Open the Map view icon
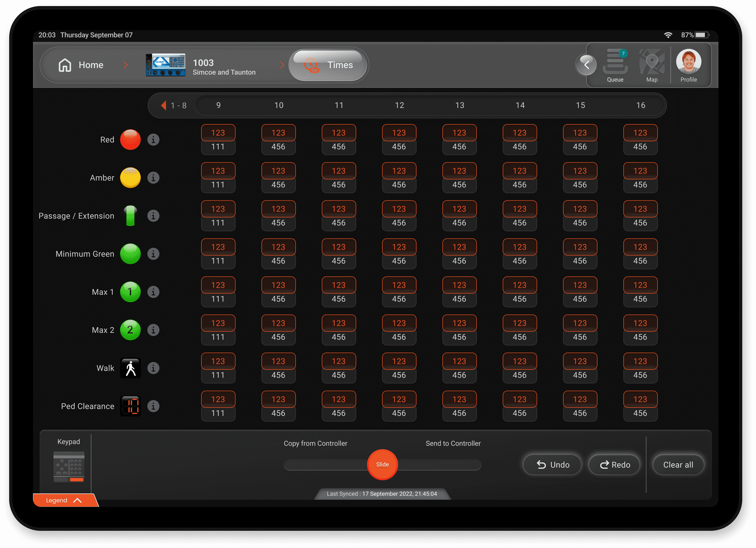Viewport: 756px width, 548px height. [652, 62]
